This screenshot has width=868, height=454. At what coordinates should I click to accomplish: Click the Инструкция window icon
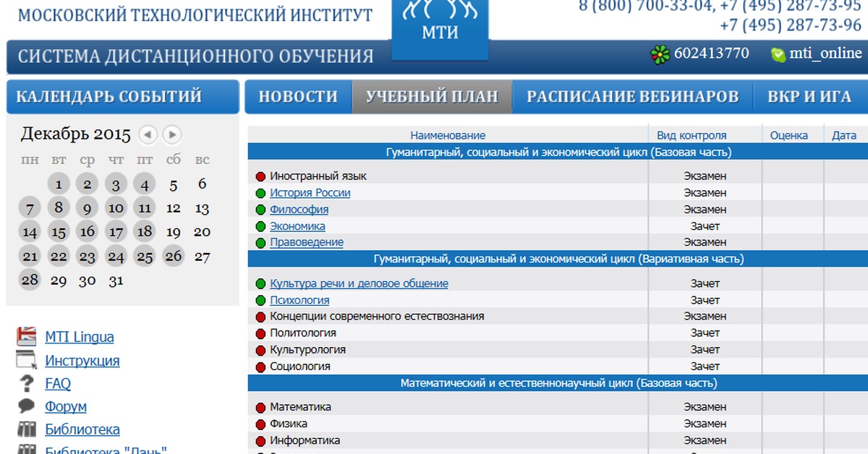point(27,359)
